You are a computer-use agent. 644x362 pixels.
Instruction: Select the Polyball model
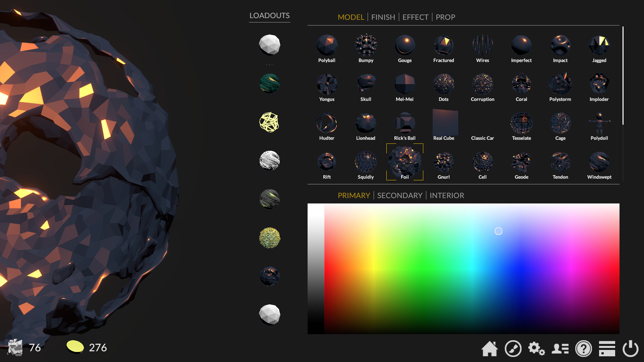[327, 45]
